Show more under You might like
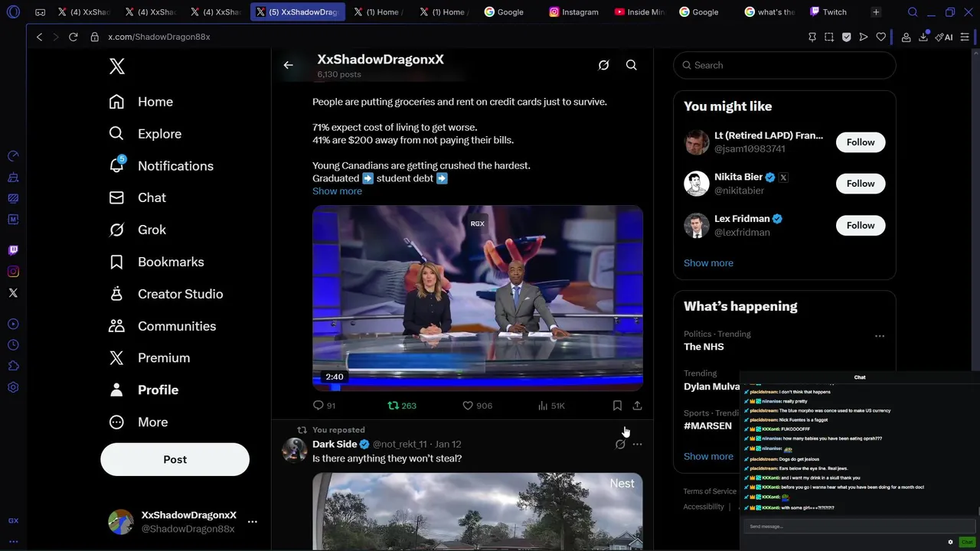Screen dimensions: 980x551 (x=708, y=263)
